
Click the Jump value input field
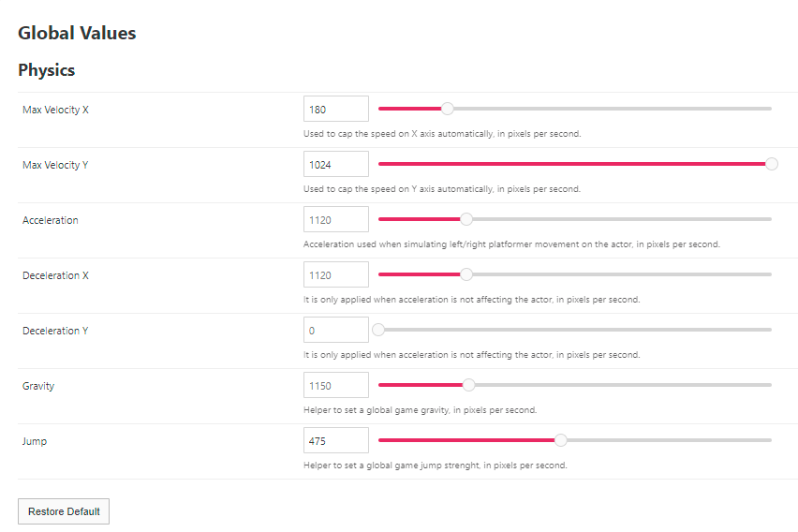(336, 440)
